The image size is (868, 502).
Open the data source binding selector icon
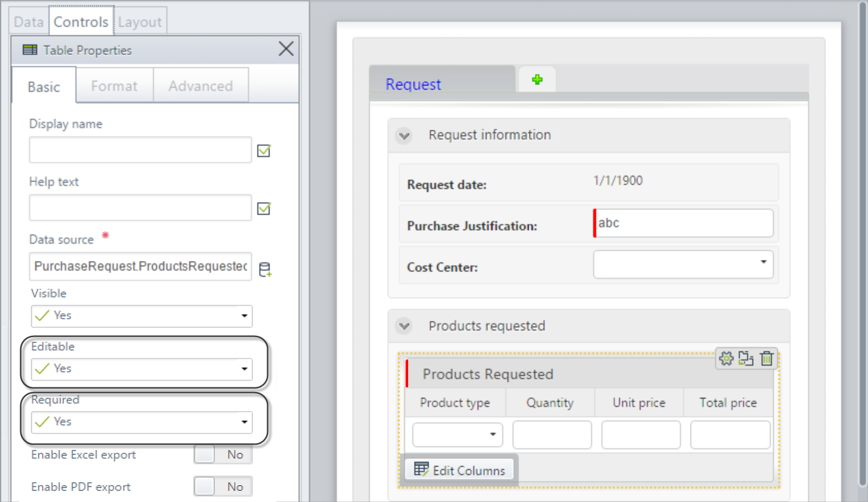coord(265,269)
